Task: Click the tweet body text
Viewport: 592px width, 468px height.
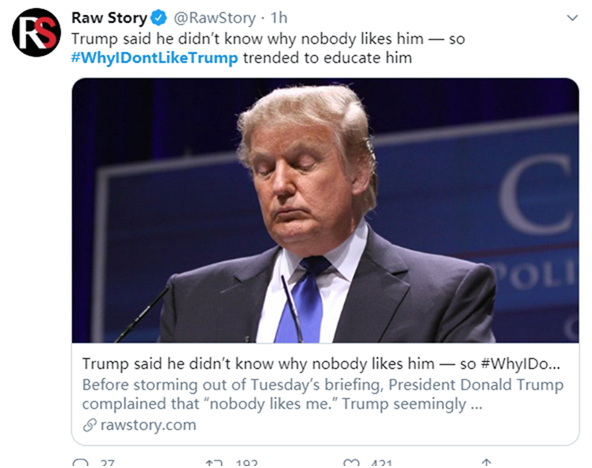Action: click(x=268, y=48)
